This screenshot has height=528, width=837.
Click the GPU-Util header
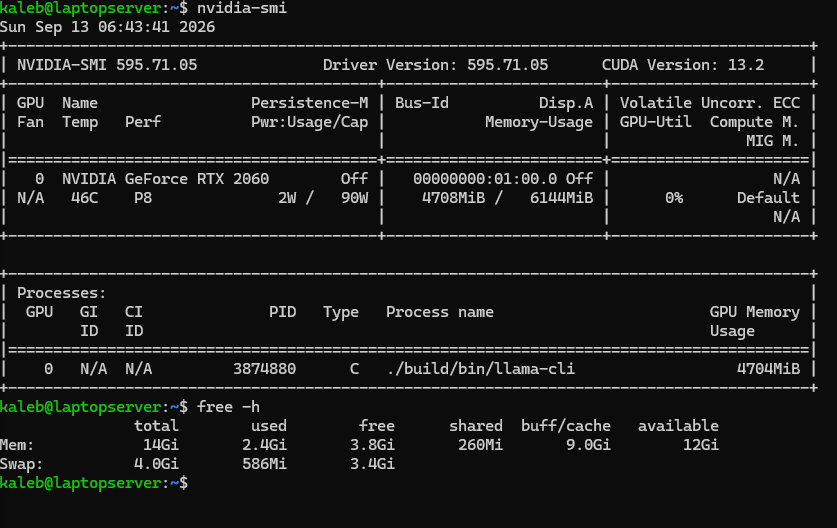656,122
